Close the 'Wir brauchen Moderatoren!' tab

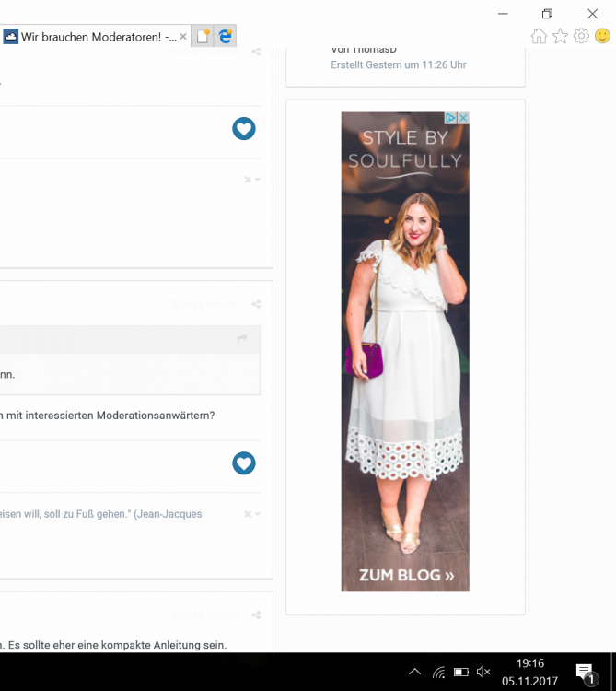point(182,37)
